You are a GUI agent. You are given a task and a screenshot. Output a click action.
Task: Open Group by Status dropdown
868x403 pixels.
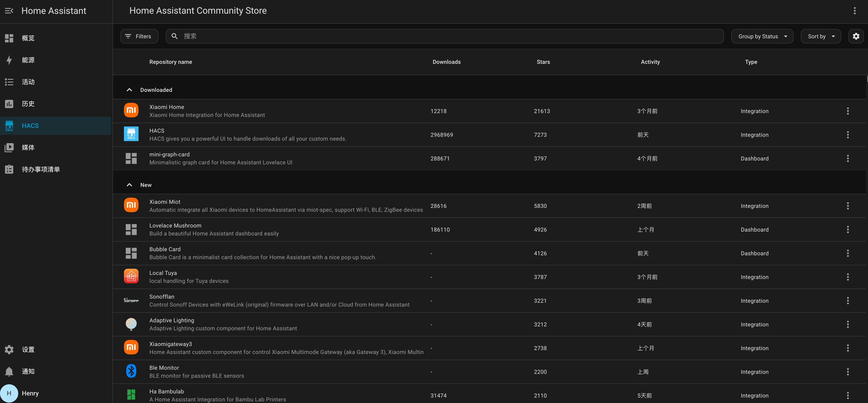(762, 36)
